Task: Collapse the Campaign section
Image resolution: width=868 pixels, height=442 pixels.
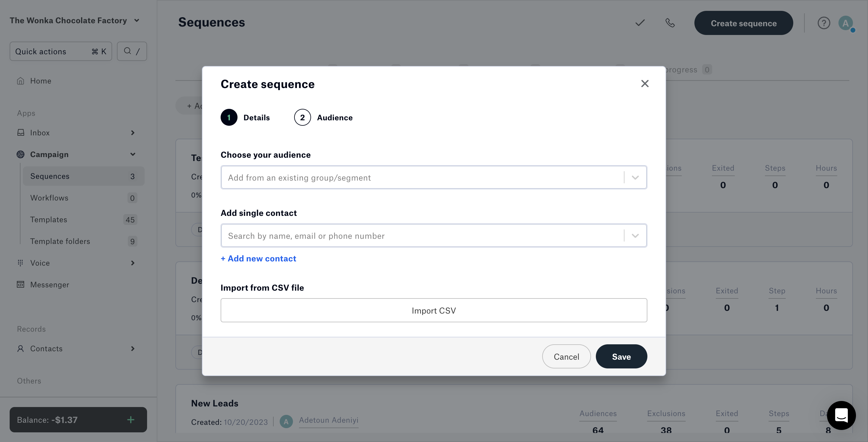Action: [133, 154]
